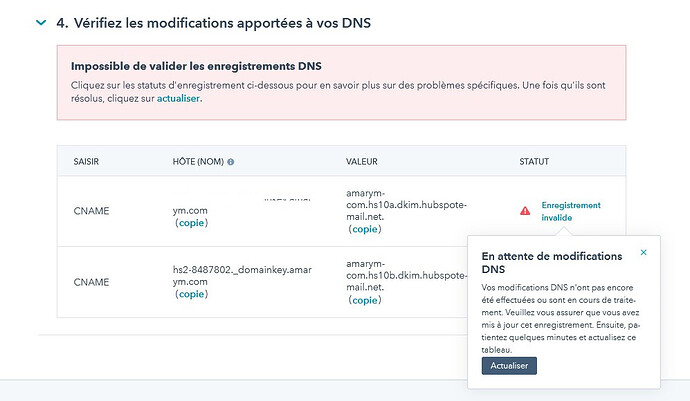
Task: Copy the hs10a.dkim value of the first record
Action: [x=365, y=229]
